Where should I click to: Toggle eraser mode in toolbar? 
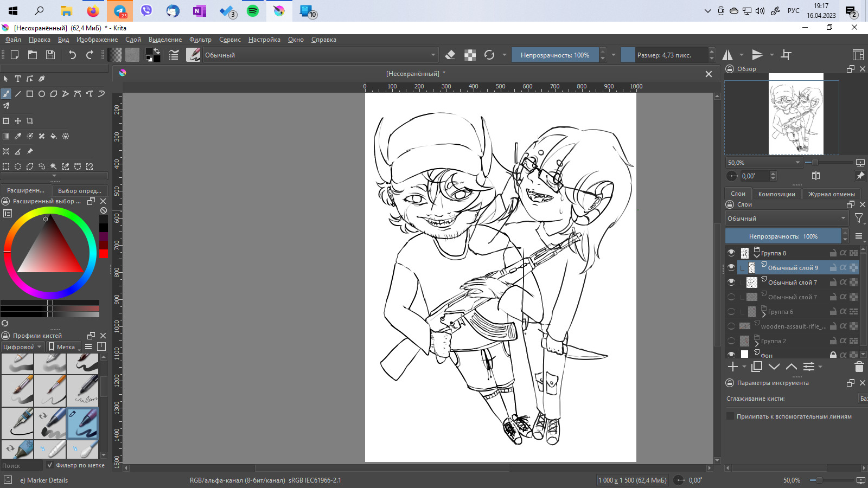tap(450, 55)
